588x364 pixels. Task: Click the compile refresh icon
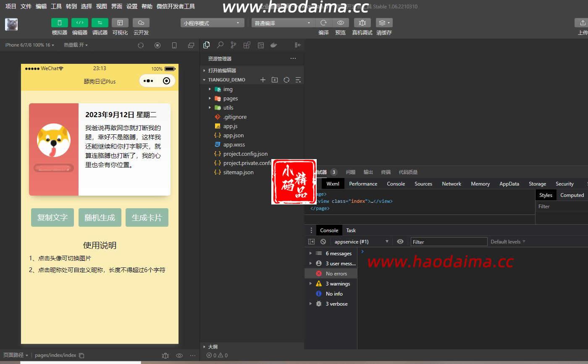[323, 23]
